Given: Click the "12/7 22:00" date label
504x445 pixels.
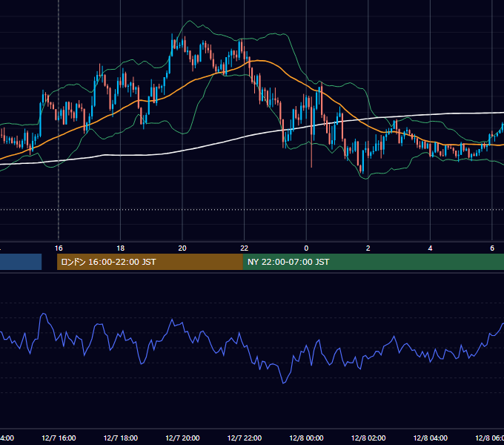Looking at the screenshot, I should (x=245, y=438).
